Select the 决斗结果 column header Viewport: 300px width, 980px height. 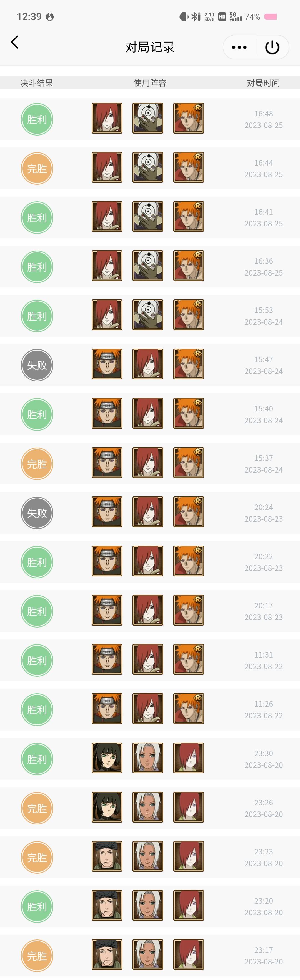[x=36, y=83]
